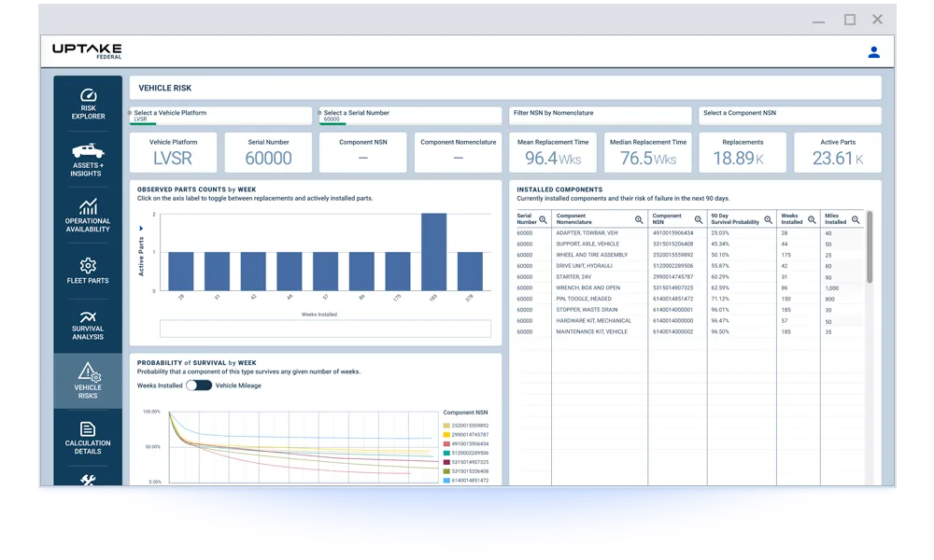Click the 1,000 miles installed cell
The width and height of the screenshot is (934, 560).
click(x=831, y=288)
